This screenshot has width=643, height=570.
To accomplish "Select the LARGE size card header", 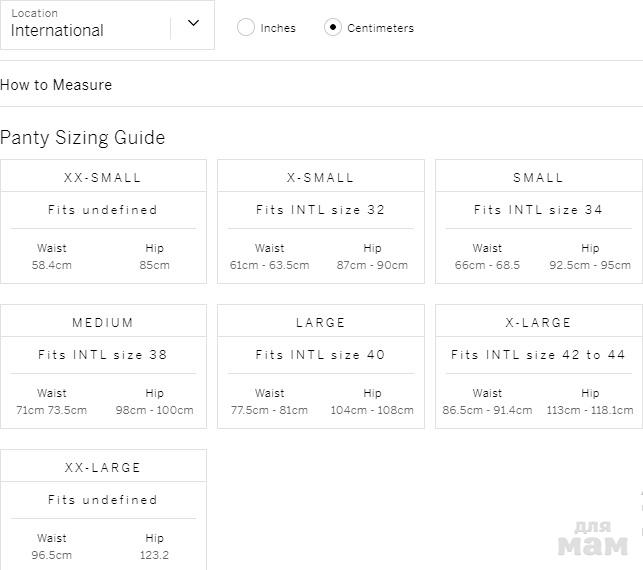I will coord(320,323).
